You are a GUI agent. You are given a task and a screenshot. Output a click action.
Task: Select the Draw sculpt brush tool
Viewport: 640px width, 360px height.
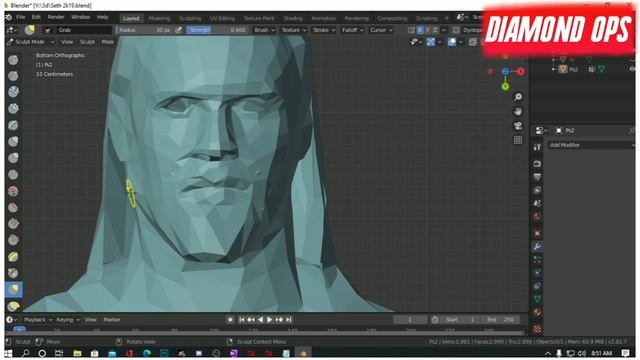[x=13, y=60]
